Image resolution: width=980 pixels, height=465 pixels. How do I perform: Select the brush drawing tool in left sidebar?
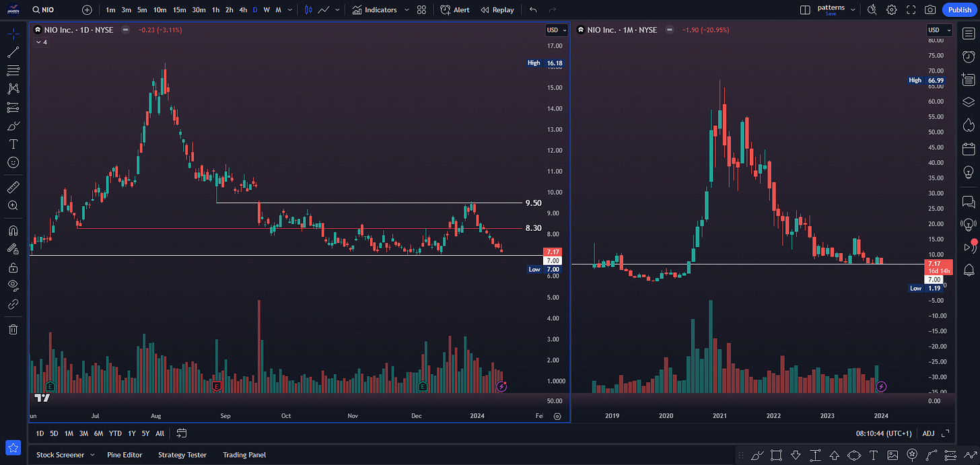pos(13,126)
